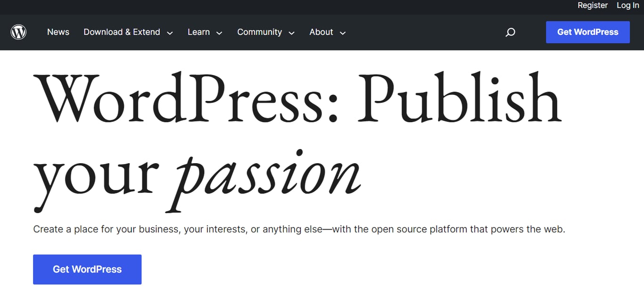The width and height of the screenshot is (644, 307).
Task: Select the About menu label
Action: [x=321, y=32]
